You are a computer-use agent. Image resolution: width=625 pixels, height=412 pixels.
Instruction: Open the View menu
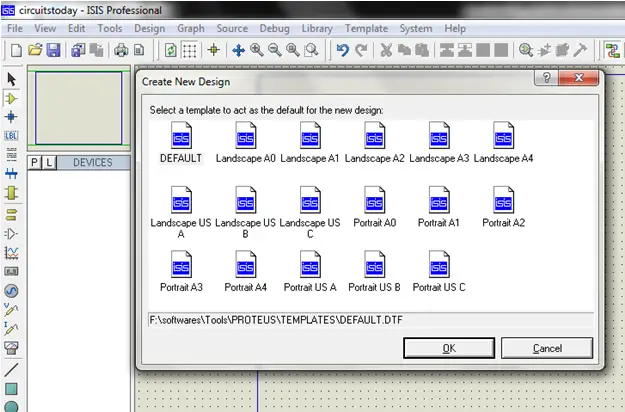coord(45,28)
